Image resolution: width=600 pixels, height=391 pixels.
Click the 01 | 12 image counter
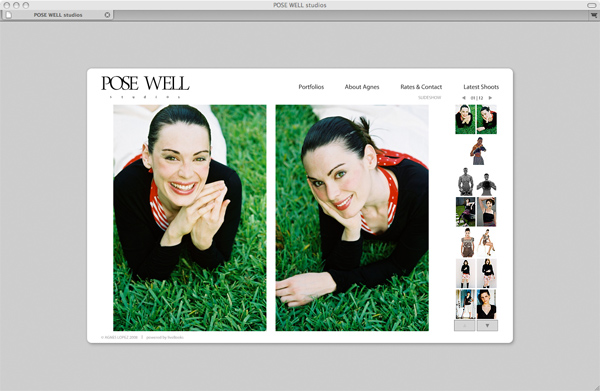point(477,98)
